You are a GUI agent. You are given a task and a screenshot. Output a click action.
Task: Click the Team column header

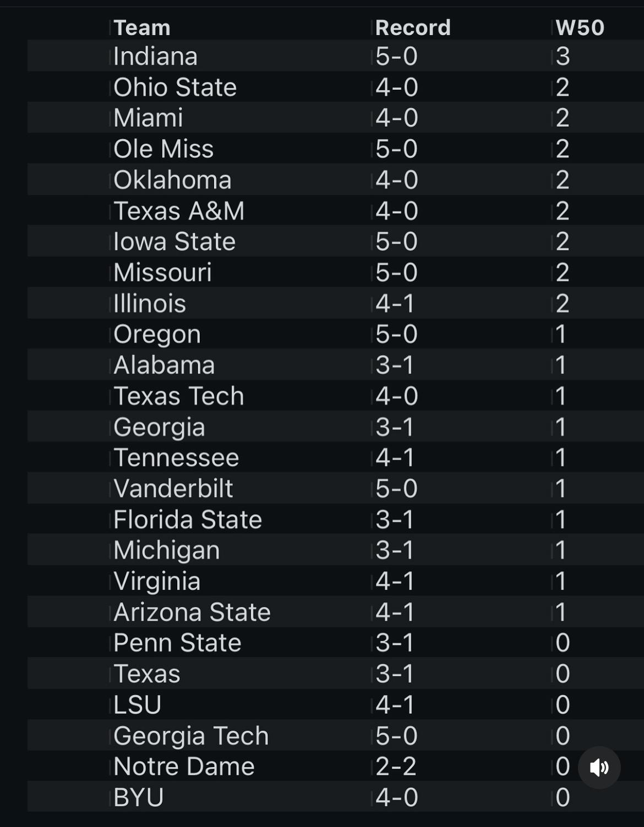pos(142,28)
